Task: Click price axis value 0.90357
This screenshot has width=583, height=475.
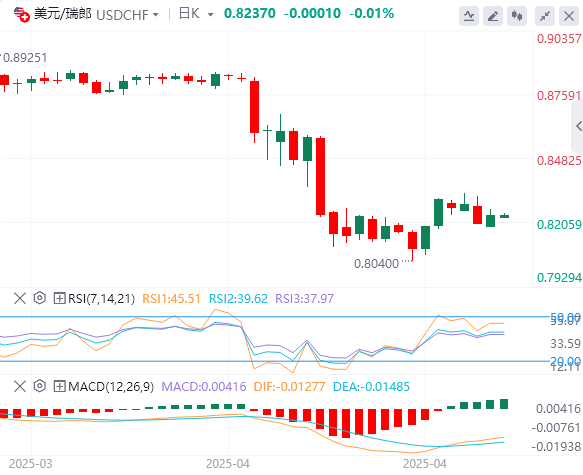Action: tap(559, 39)
